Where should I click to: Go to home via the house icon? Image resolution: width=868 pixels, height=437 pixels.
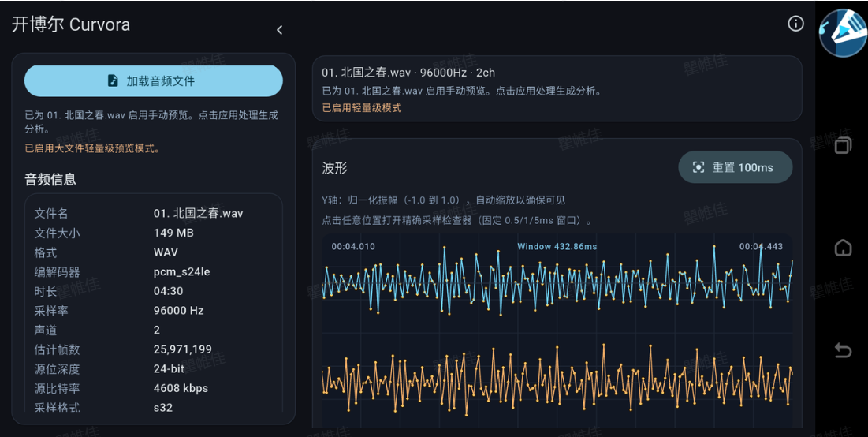click(843, 248)
